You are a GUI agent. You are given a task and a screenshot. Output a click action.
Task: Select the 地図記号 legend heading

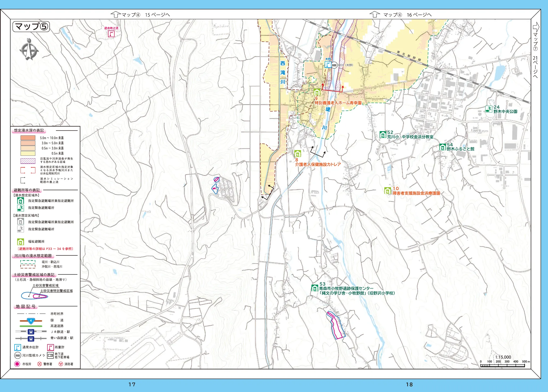[26, 307]
